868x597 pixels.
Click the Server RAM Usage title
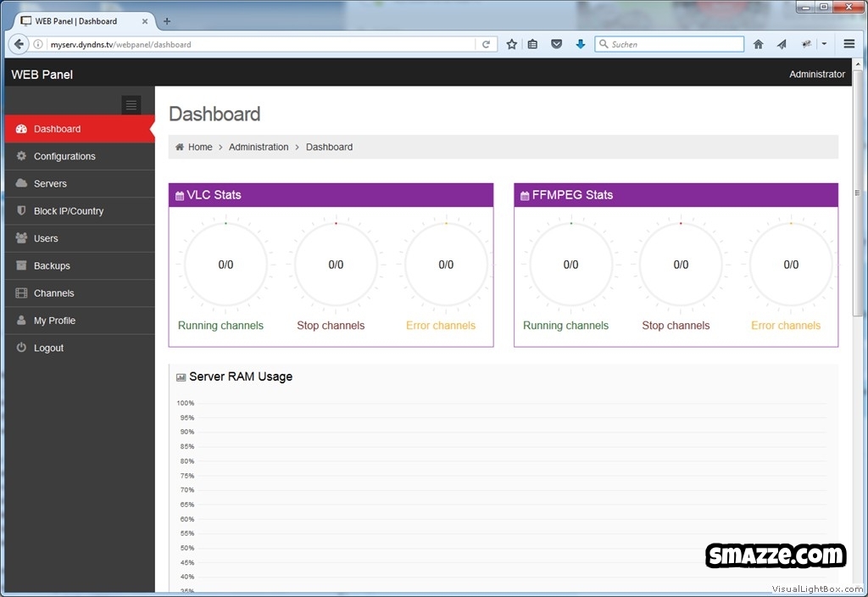point(241,377)
